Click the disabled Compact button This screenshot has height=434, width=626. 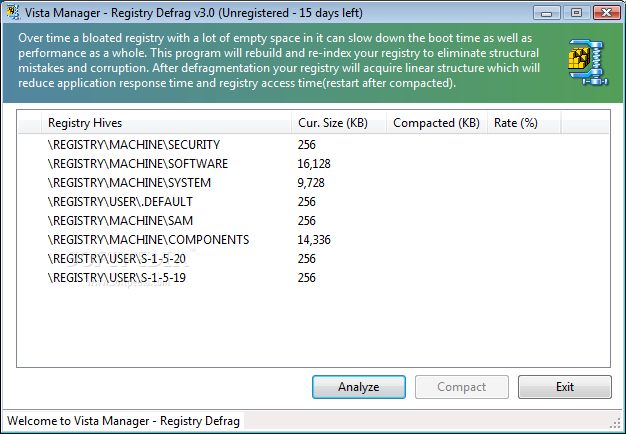pos(462,387)
